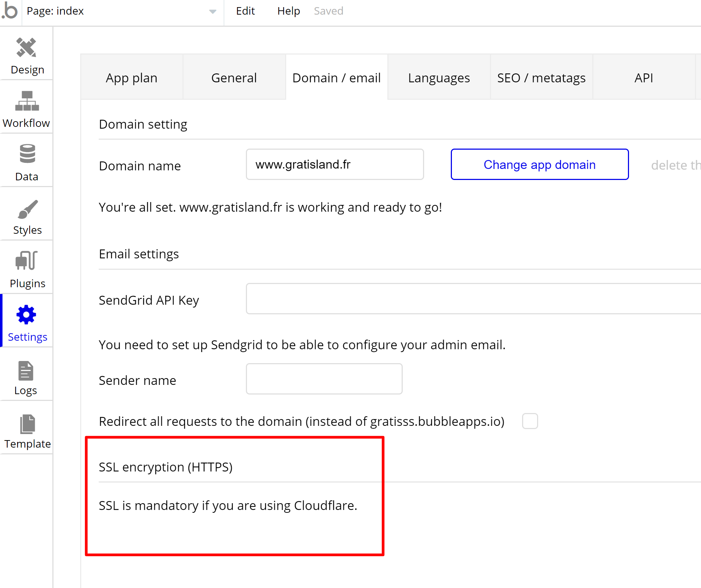Image resolution: width=701 pixels, height=588 pixels.
Task: Enable redirect all requests to domain checkbox
Action: pos(530,421)
